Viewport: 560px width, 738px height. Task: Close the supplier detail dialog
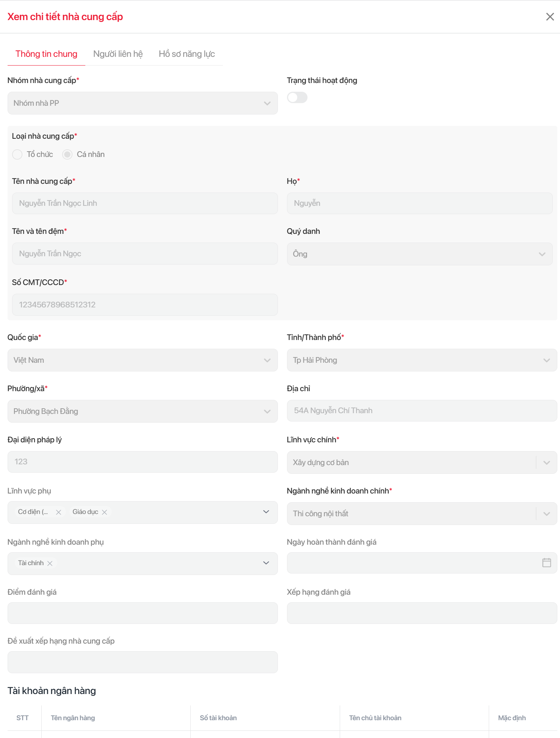coord(550,17)
